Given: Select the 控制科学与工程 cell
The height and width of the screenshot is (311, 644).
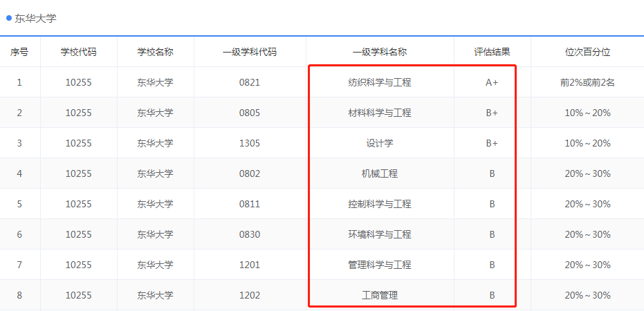Looking at the screenshot, I should point(380,204).
